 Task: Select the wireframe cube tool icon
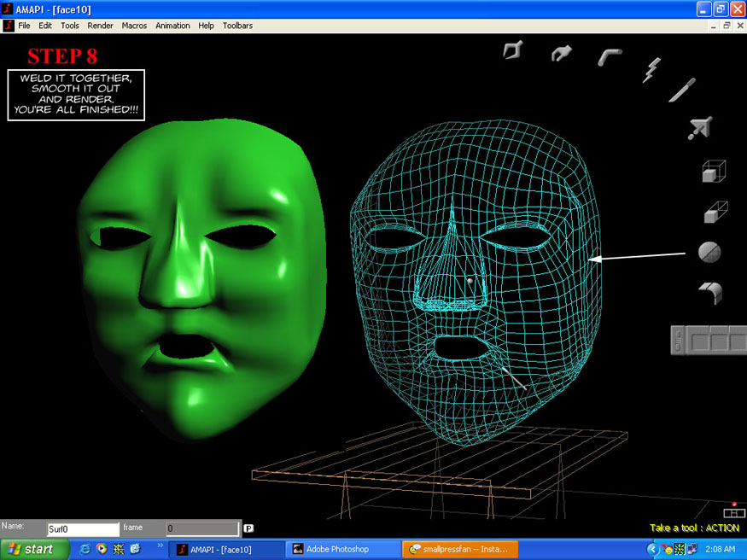(713, 172)
